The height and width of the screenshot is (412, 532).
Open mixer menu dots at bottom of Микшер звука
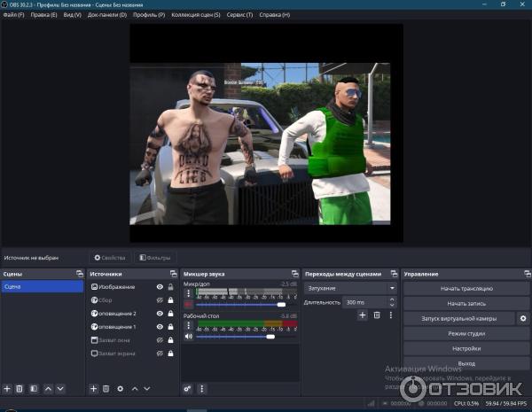(202, 389)
